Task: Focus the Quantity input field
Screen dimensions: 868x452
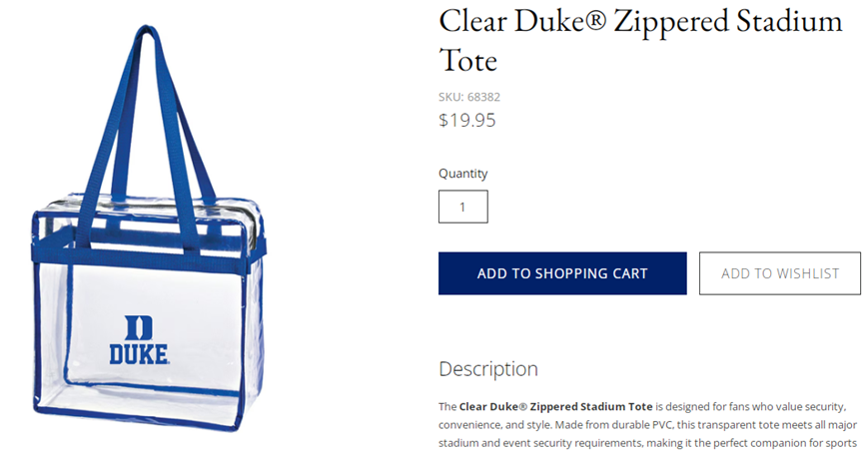Action: coord(462,207)
